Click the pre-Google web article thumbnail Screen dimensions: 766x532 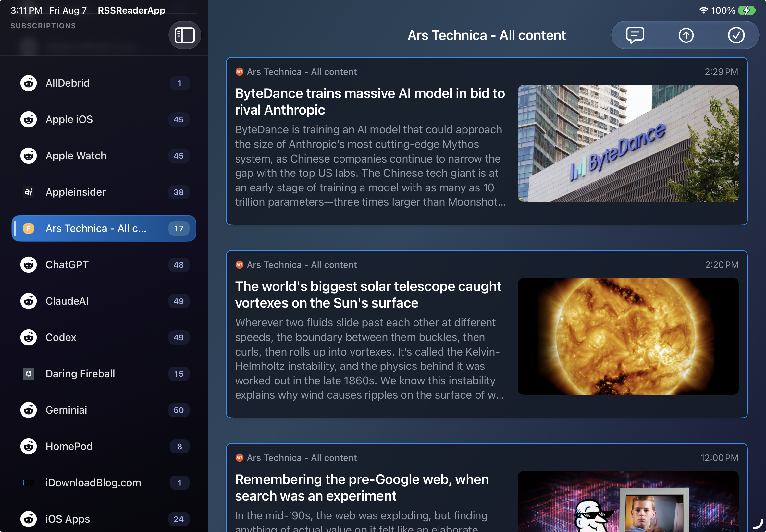[628, 501]
